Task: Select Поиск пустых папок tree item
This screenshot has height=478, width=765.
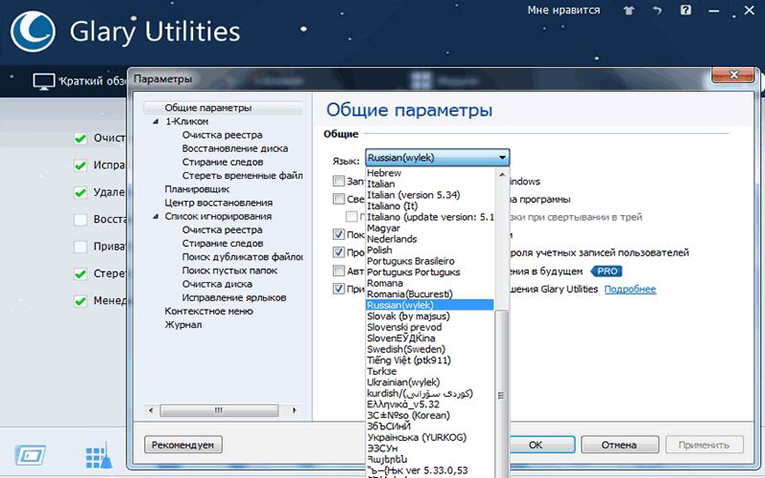Action: [229, 270]
